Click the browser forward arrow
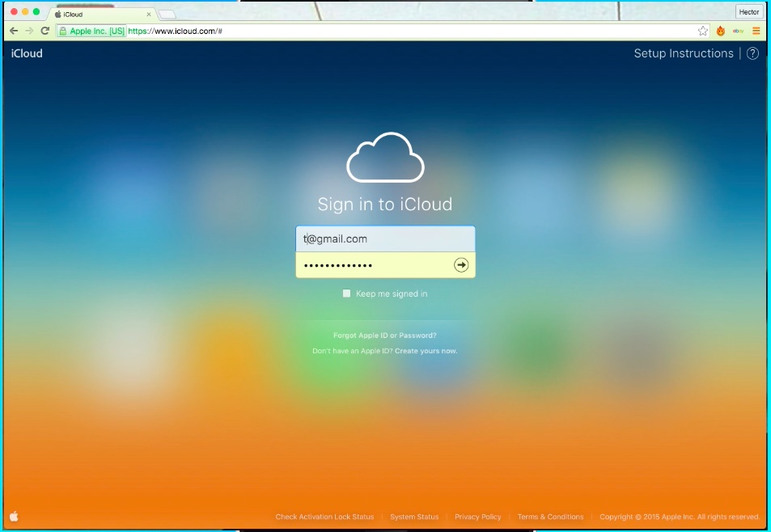 click(29, 31)
